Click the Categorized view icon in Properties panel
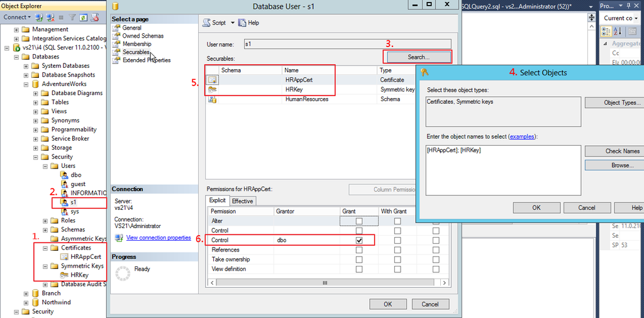Viewport: 644px width, 318px height. tap(606, 31)
